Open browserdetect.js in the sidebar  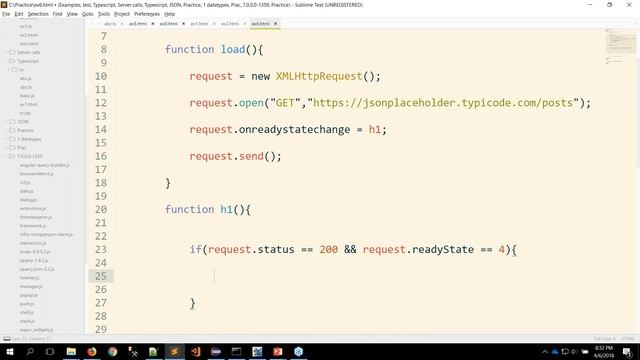[36, 173]
